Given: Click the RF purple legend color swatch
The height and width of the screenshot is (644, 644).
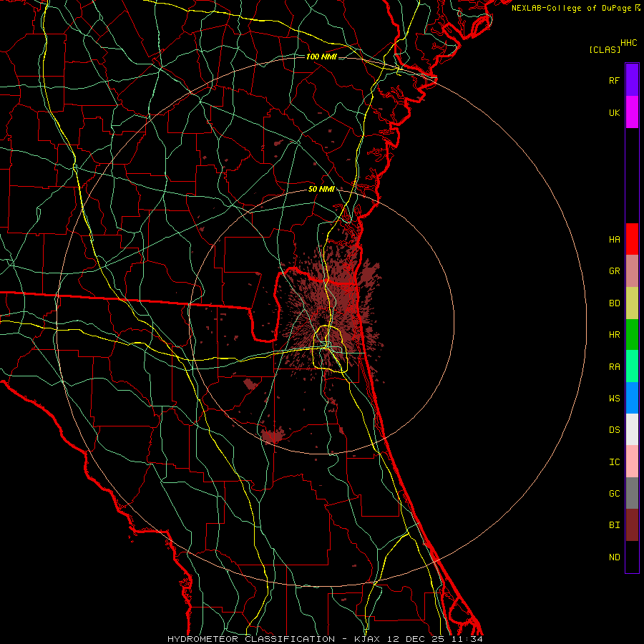Looking at the screenshot, I should pyautogui.click(x=632, y=80).
